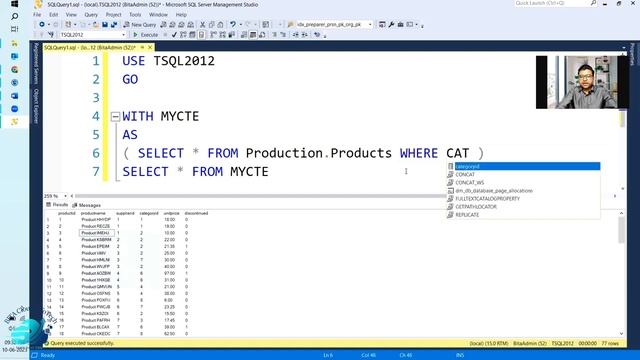
Task: Collapse the WITH MYCTE code region
Action: (x=115, y=117)
